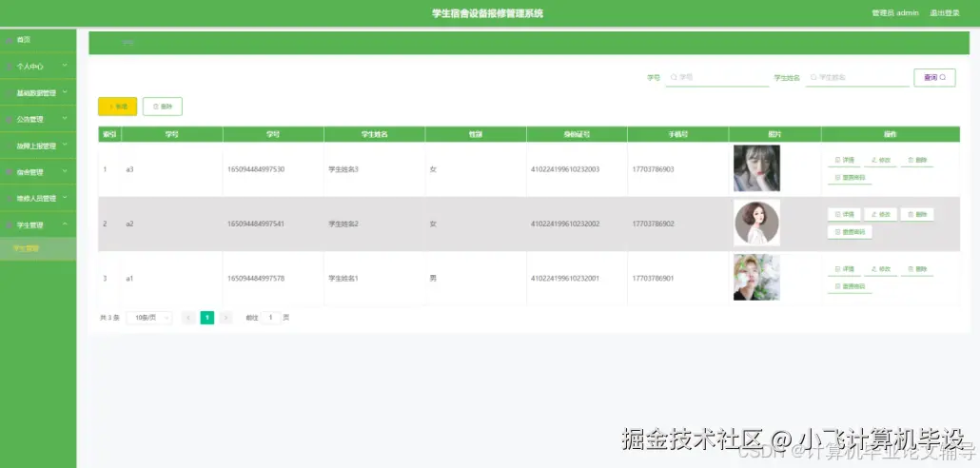980x468 pixels.
Task: Expand the 故障上报管理 sidebar menu
Action: tap(37, 146)
